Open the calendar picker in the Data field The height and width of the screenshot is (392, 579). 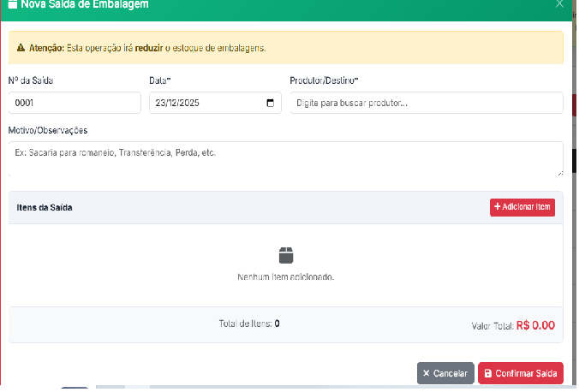[271, 104]
